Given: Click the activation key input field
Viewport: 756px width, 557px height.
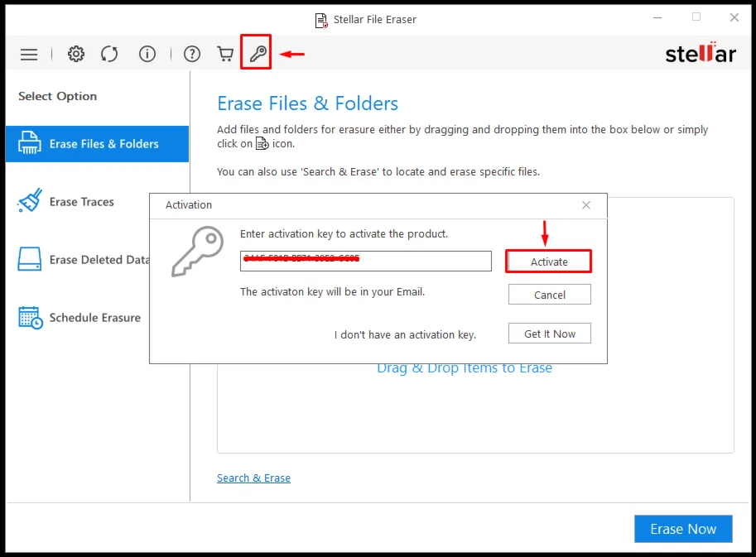Looking at the screenshot, I should point(365,262).
